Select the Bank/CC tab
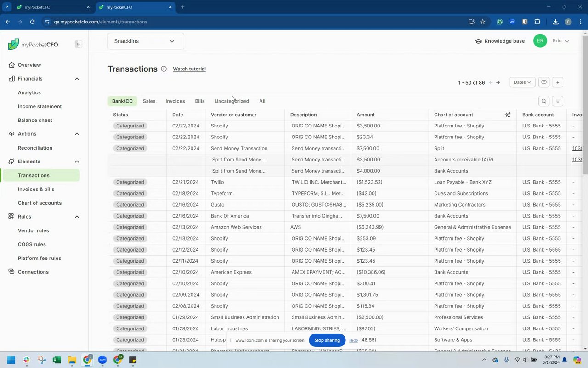This screenshot has height=368, width=588. pyautogui.click(x=122, y=101)
